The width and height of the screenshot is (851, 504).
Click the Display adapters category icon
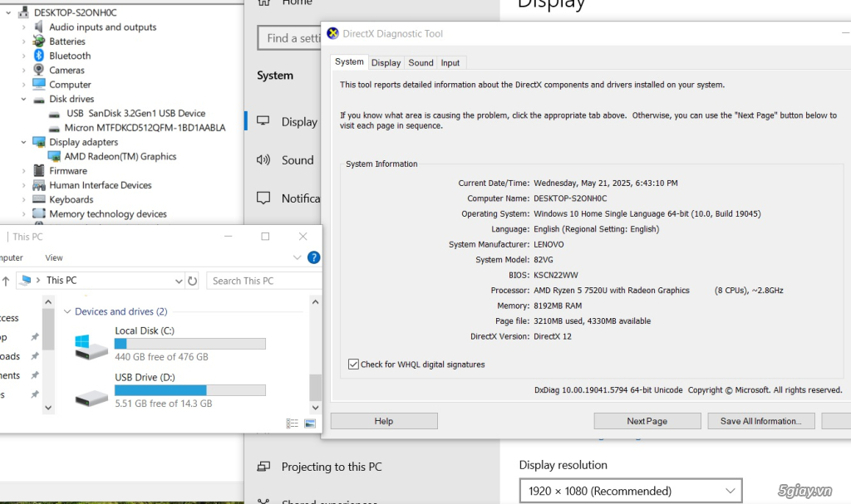click(38, 142)
